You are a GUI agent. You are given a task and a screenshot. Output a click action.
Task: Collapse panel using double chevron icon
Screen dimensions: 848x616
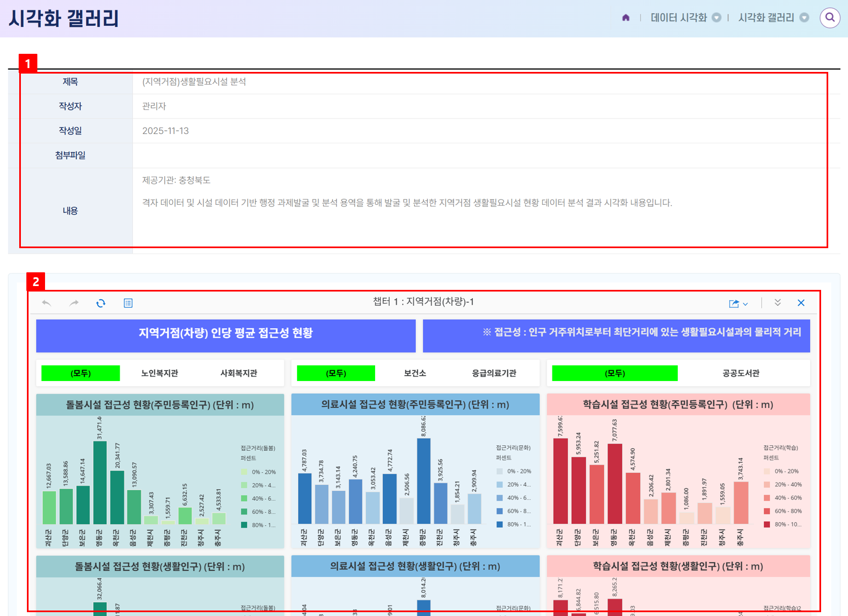(778, 303)
